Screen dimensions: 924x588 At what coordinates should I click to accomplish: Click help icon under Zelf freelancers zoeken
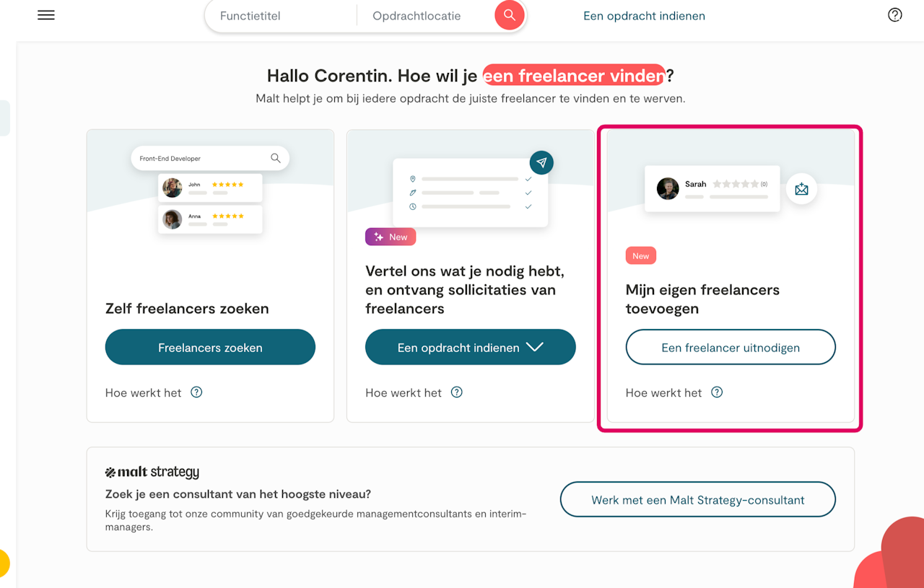(x=196, y=392)
